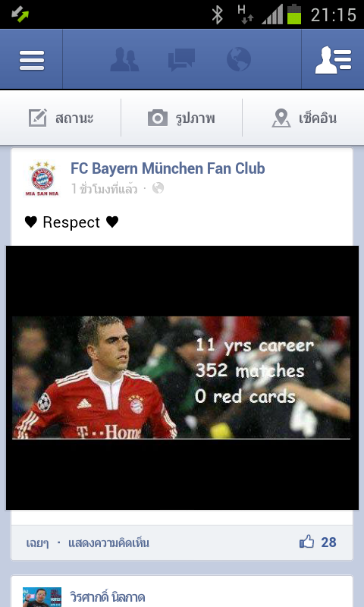Screen dimensions: 364x607
Task: Tap the FC Bayern logo avatar
Action: [x=42, y=179]
